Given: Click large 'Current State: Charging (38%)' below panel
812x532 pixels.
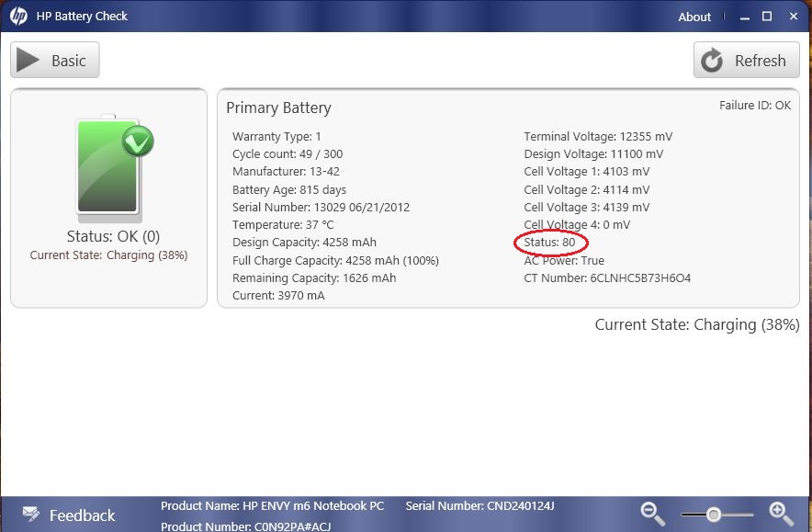Looking at the screenshot, I should [x=697, y=324].
